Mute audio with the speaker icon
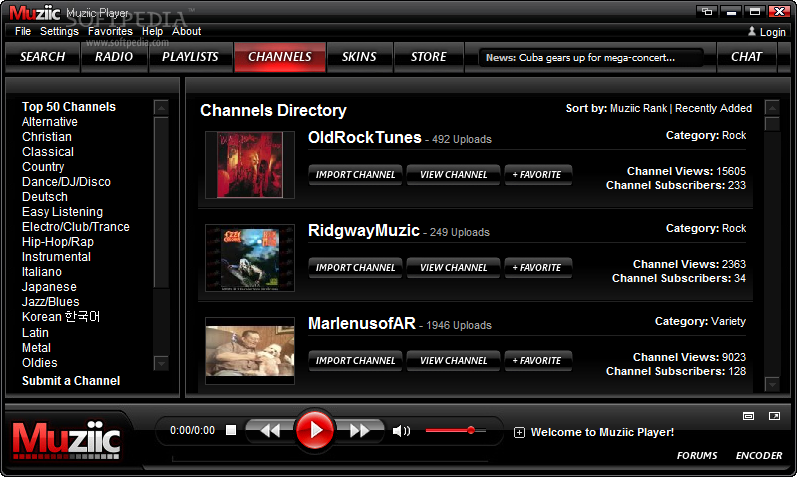 pyautogui.click(x=401, y=431)
